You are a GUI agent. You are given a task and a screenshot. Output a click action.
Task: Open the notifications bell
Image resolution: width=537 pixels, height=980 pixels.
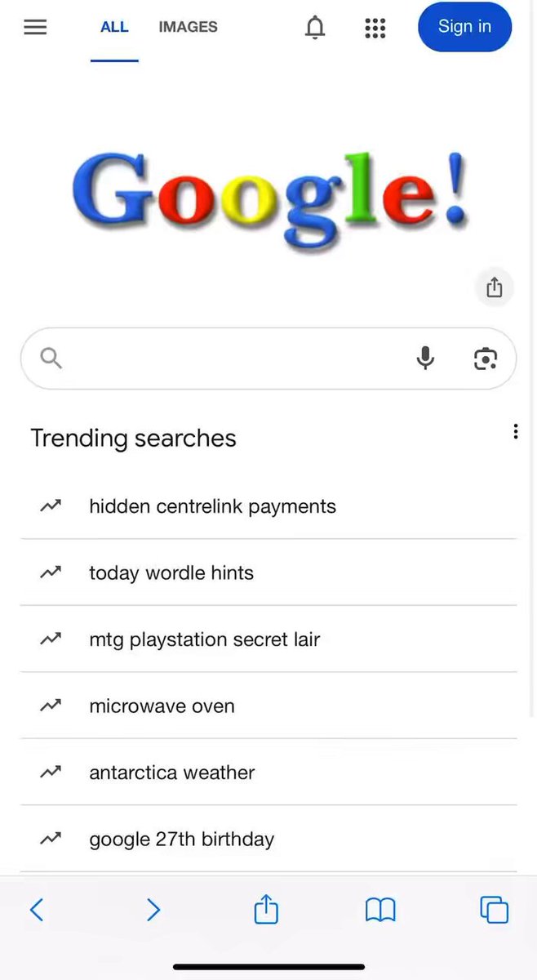(x=315, y=28)
